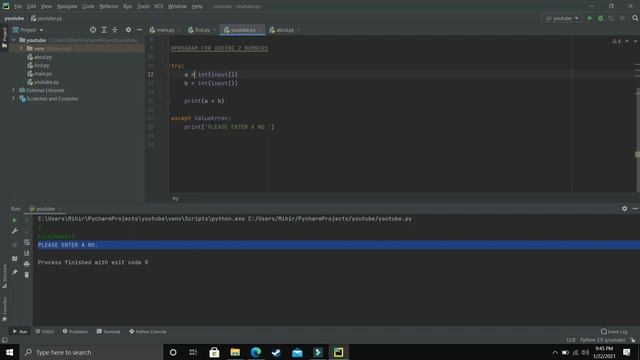Click Windows search box 'Type here to search'
Screen dimensions: 640x360
pyautogui.click(x=92, y=352)
